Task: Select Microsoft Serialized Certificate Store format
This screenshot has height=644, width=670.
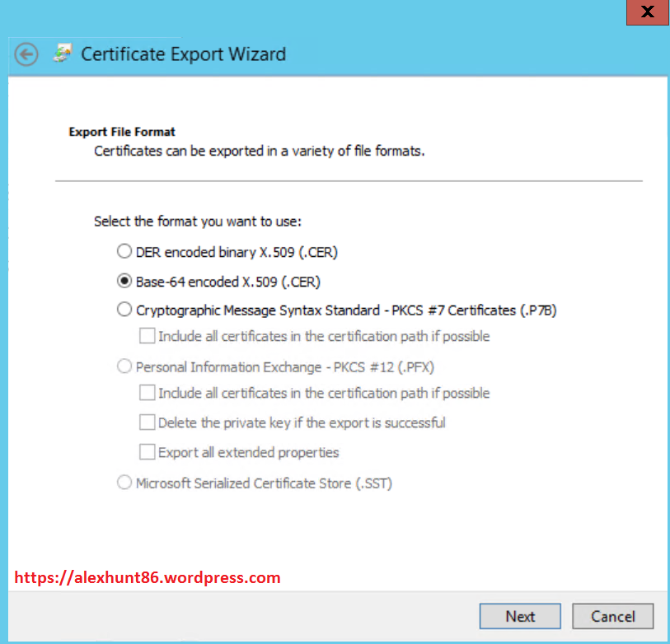Action: point(124,483)
